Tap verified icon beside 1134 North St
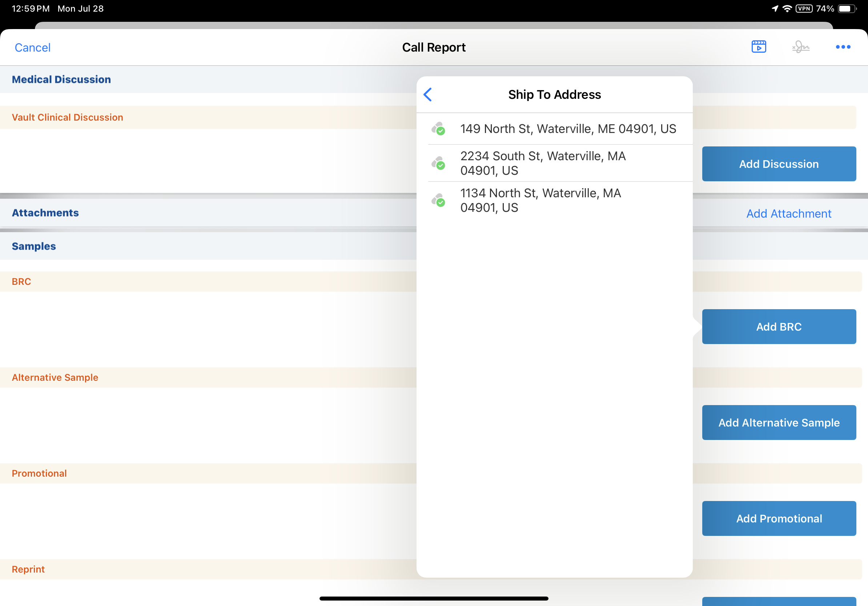The image size is (868, 606). (438, 200)
